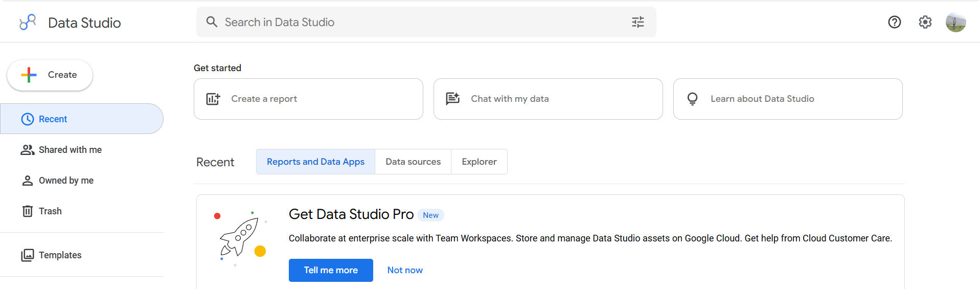Click Learn about Data Studio card

point(788,99)
